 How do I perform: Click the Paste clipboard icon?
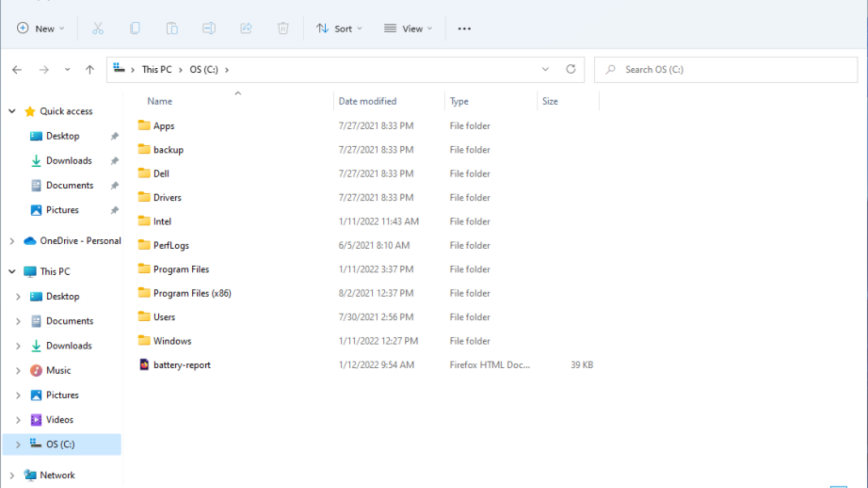coord(172,28)
